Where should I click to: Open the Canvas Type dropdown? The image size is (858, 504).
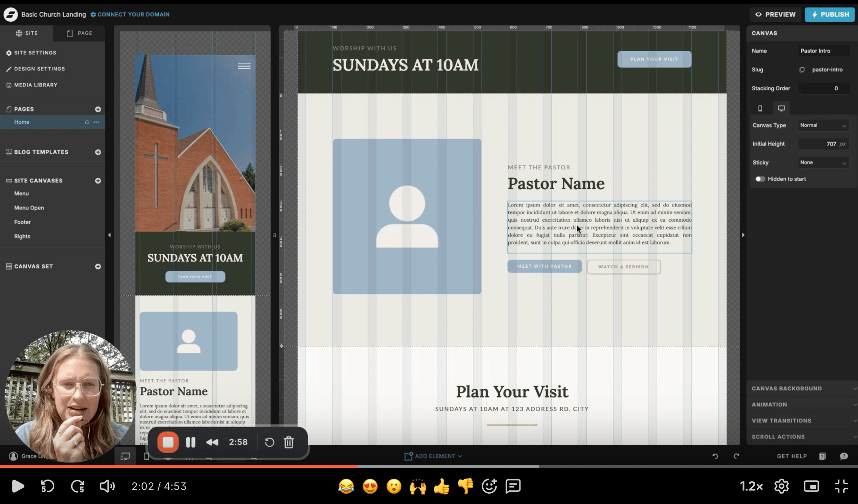point(823,125)
